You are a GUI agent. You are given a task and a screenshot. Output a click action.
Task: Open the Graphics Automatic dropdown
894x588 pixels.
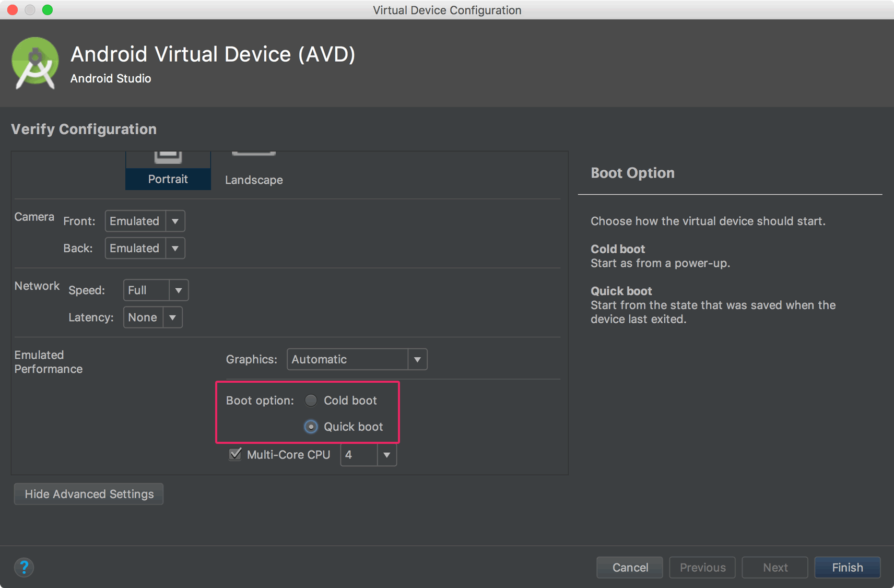point(357,359)
